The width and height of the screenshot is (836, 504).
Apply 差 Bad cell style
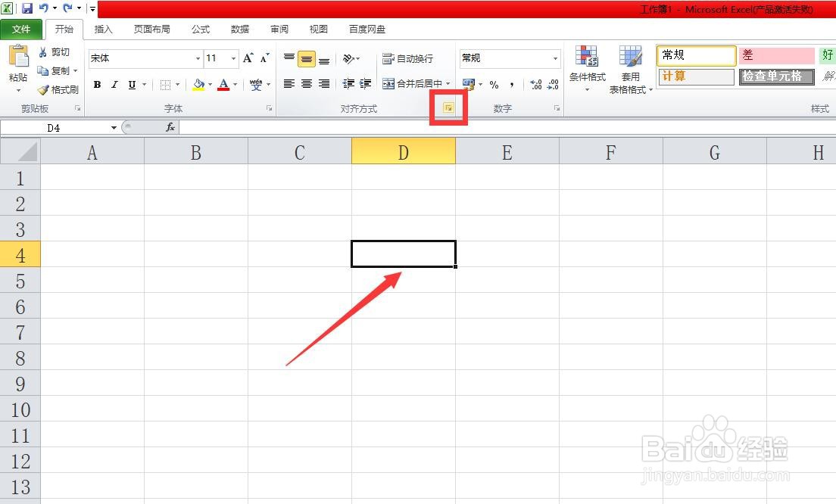pyautogui.click(x=777, y=55)
